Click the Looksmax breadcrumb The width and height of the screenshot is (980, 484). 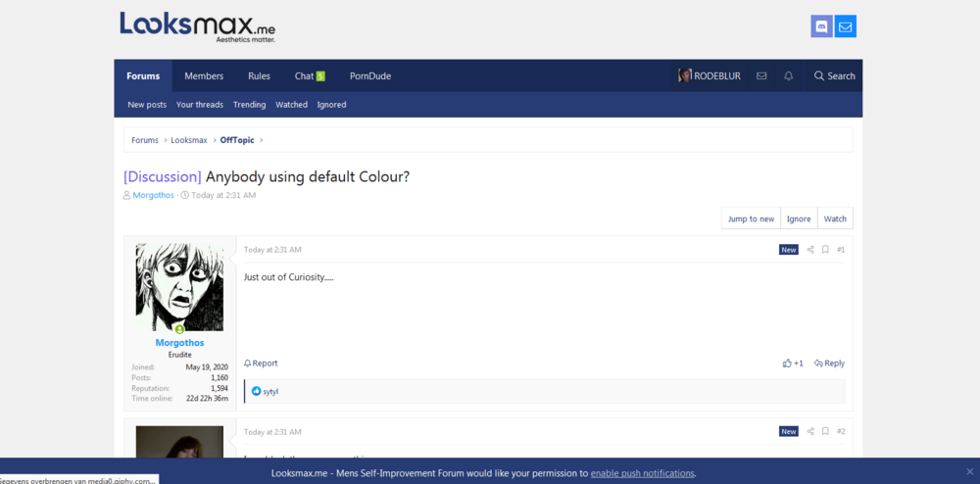(x=189, y=140)
